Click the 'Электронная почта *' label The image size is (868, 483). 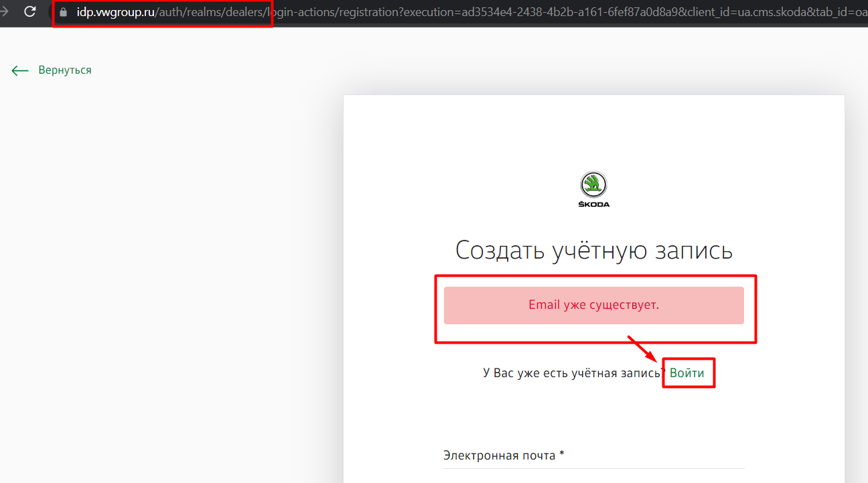tap(504, 456)
